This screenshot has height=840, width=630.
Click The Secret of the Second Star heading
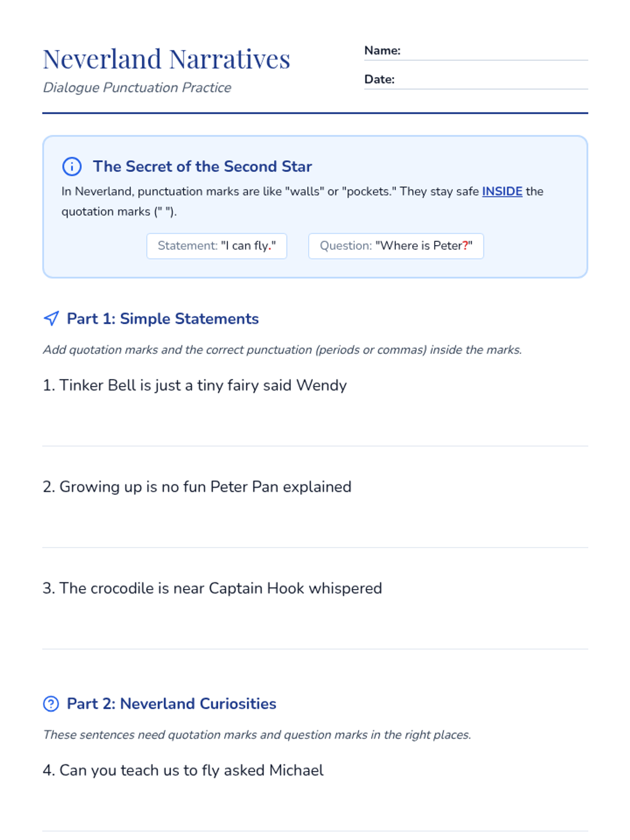pyautogui.click(x=202, y=166)
